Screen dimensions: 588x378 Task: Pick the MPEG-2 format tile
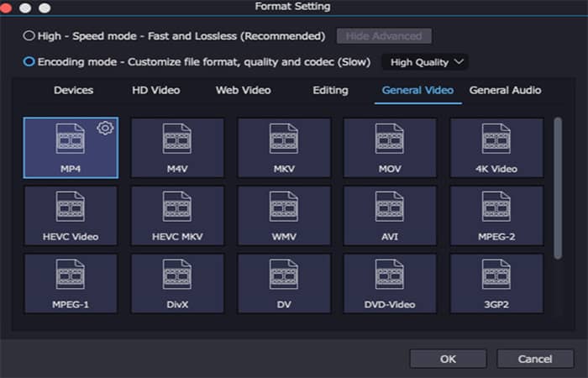(x=496, y=216)
